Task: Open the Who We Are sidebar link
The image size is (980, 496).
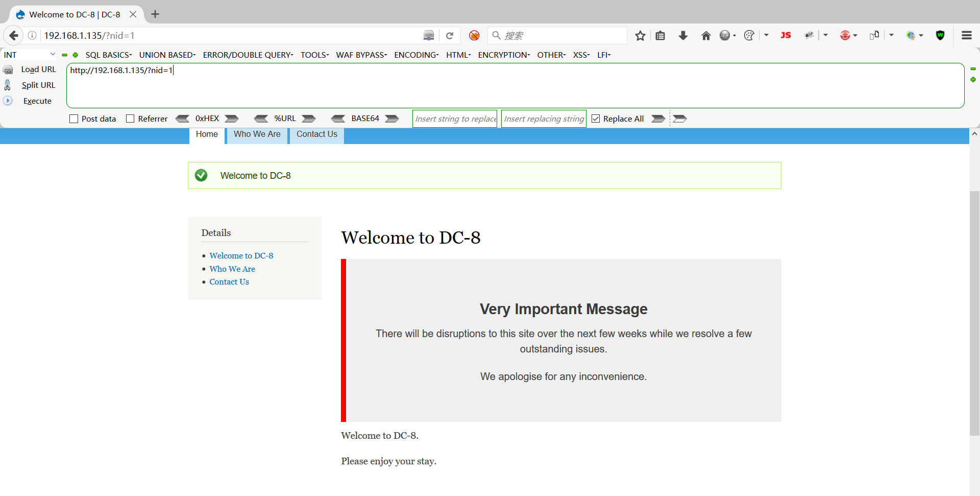Action: [x=232, y=269]
